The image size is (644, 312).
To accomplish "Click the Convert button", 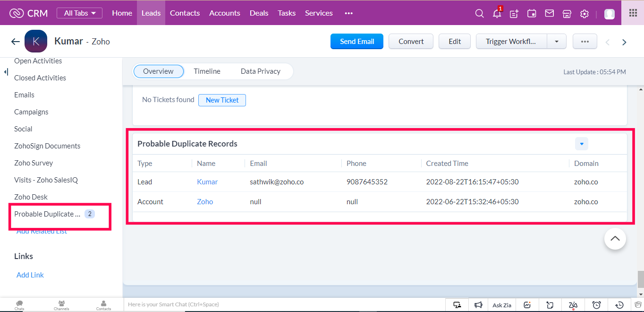I will tap(411, 42).
